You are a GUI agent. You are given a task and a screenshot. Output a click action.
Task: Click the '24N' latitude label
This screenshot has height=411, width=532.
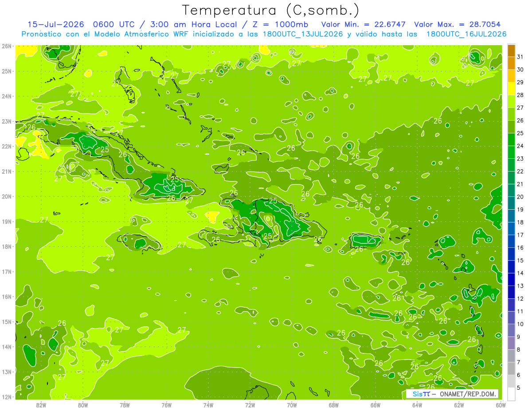(x=7, y=96)
